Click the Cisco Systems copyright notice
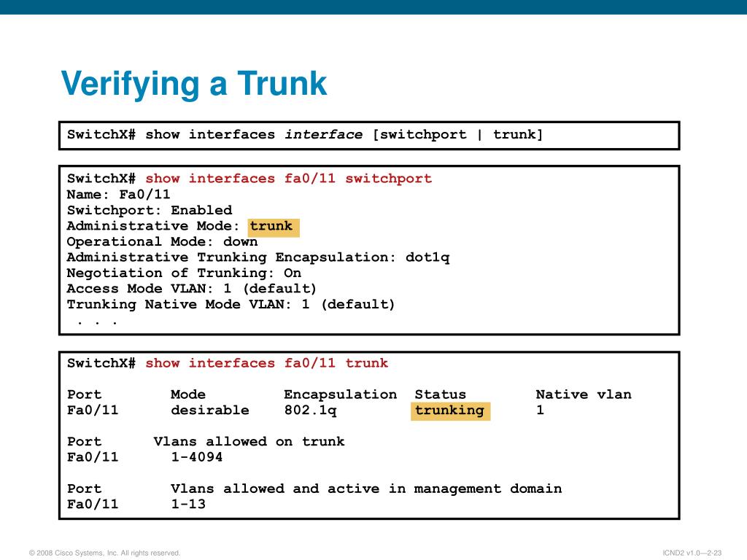 tap(104, 553)
